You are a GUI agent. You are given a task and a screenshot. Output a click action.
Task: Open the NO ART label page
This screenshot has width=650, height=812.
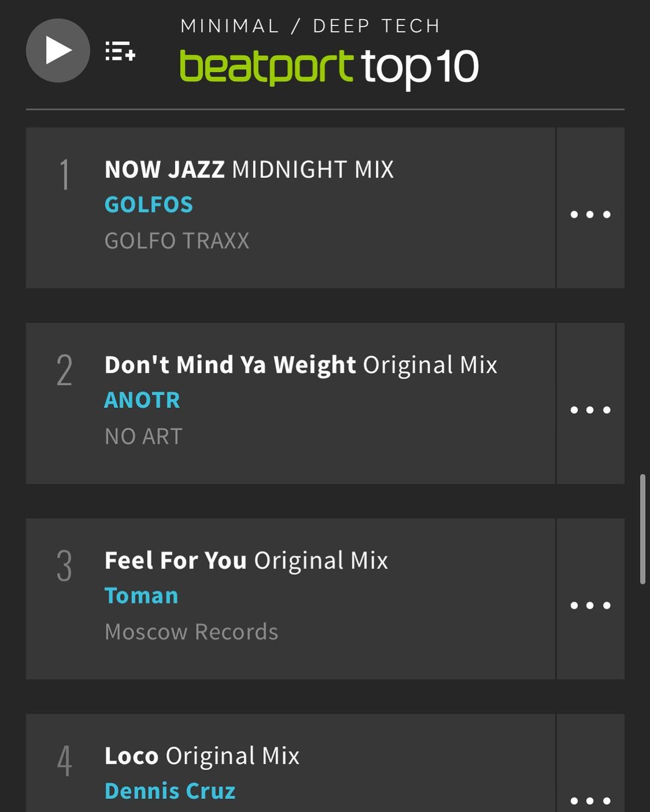point(143,437)
